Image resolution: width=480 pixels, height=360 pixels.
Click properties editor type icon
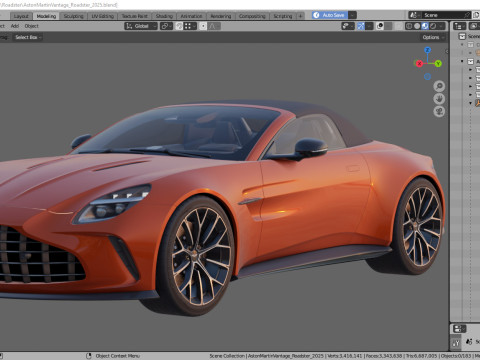pos(459,329)
